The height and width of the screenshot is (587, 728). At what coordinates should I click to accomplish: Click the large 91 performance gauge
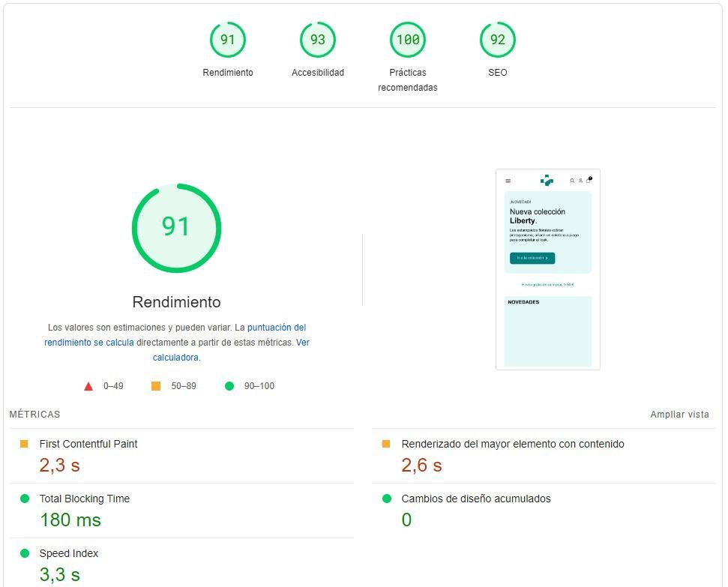(176, 228)
